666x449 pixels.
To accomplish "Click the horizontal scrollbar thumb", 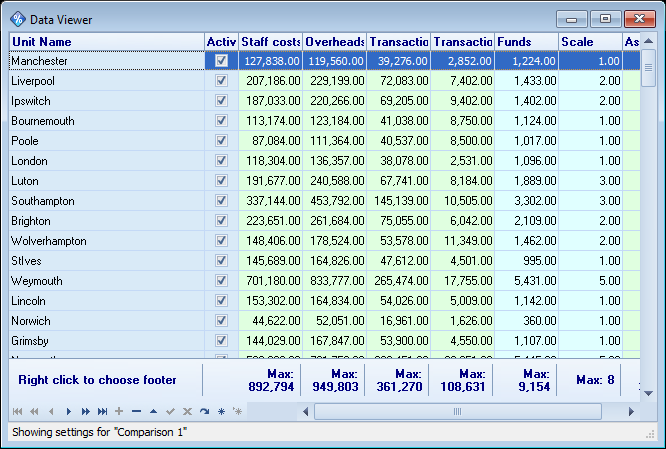I will tap(457, 411).
